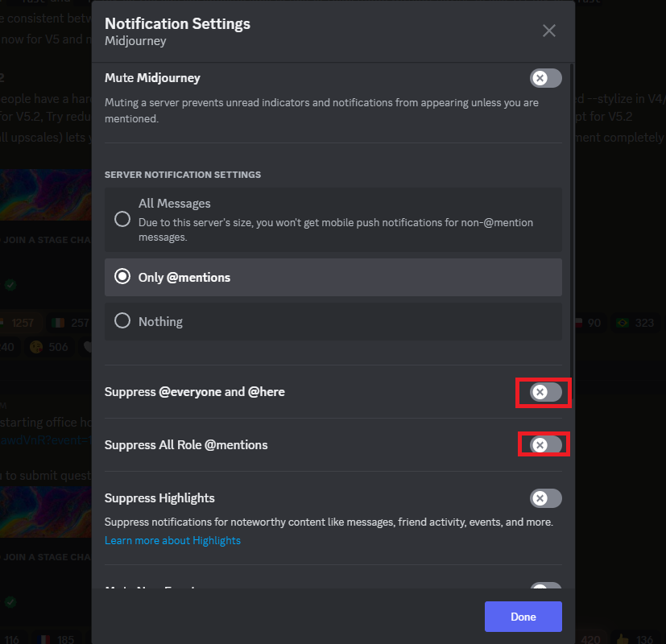Select the All Messages radio option

point(122,219)
